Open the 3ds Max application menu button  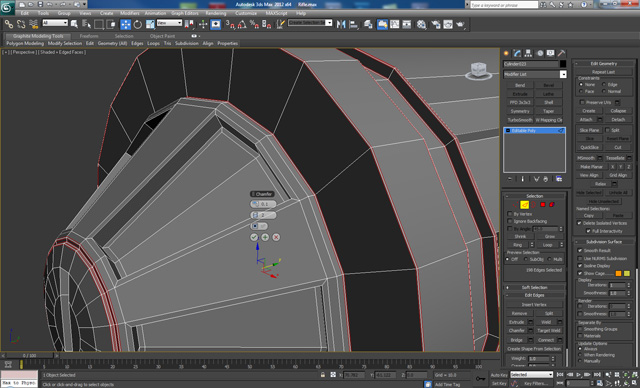(7, 7)
